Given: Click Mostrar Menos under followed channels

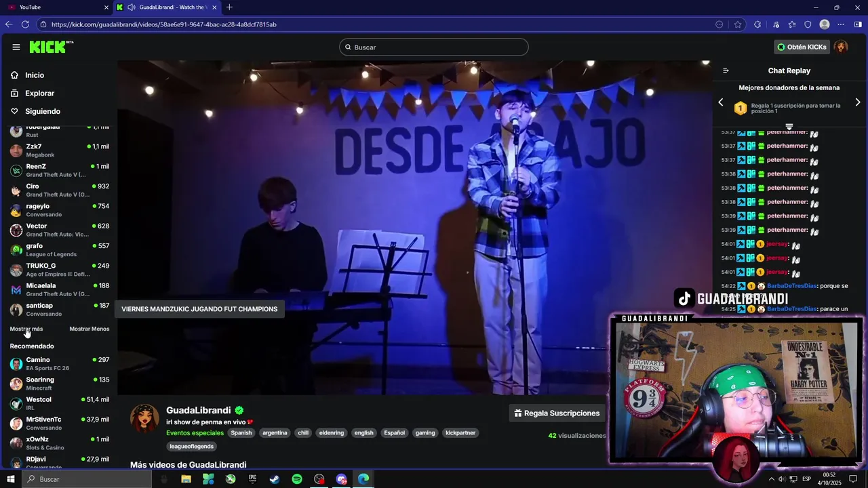Looking at the screenshot, I should coord(90,329).
